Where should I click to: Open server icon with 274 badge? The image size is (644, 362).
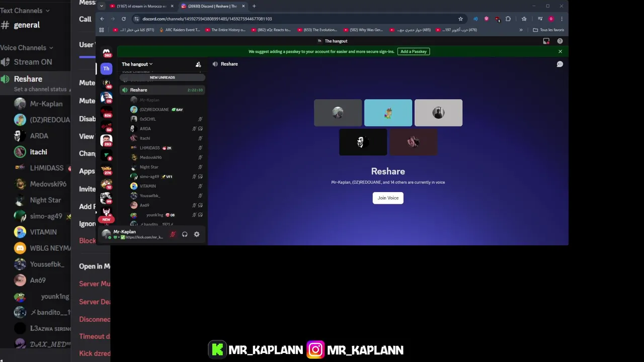click(x=106, y=170)
